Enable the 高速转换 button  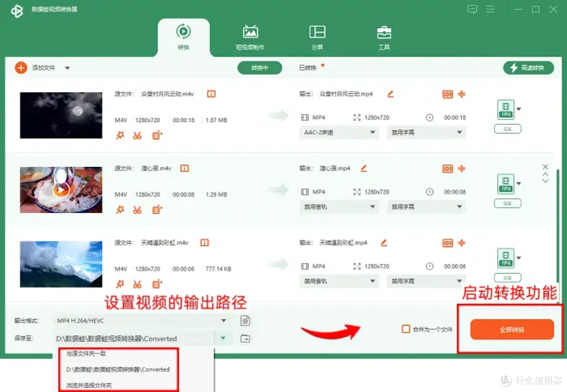(529, 68)
